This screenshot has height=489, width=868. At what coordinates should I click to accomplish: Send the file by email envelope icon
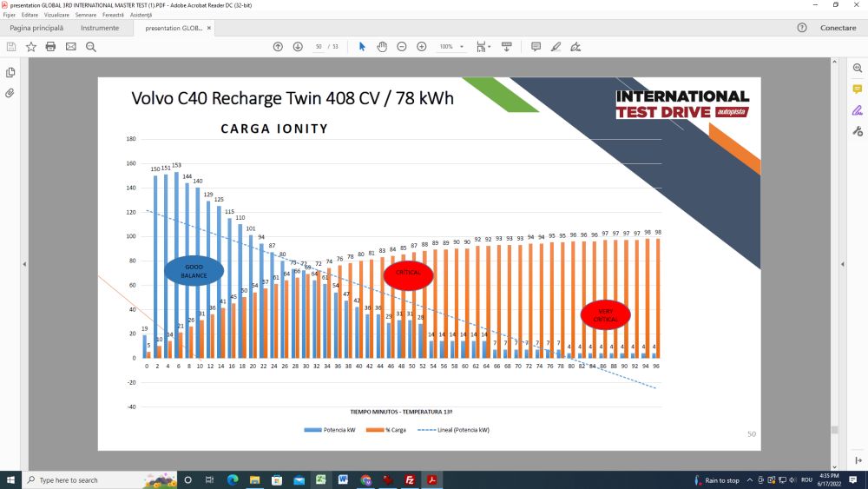[71, 47]
